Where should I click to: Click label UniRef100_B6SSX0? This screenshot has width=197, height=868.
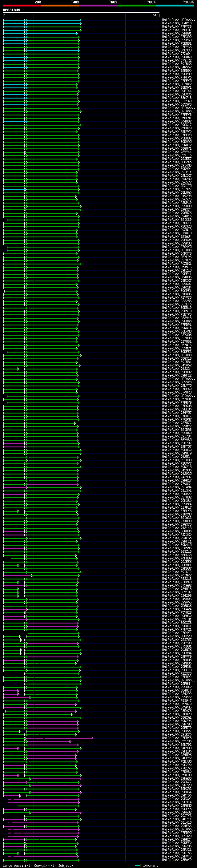pos(177,382)
